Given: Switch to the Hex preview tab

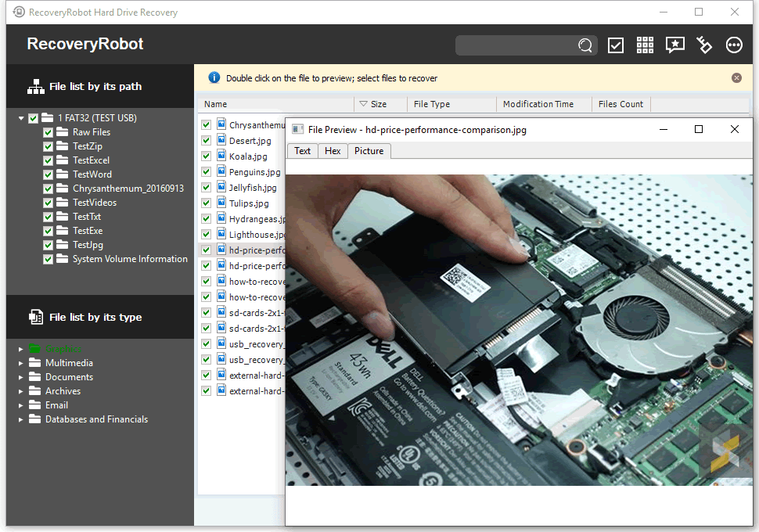Looking at the screenshot, I should [333, 151].
